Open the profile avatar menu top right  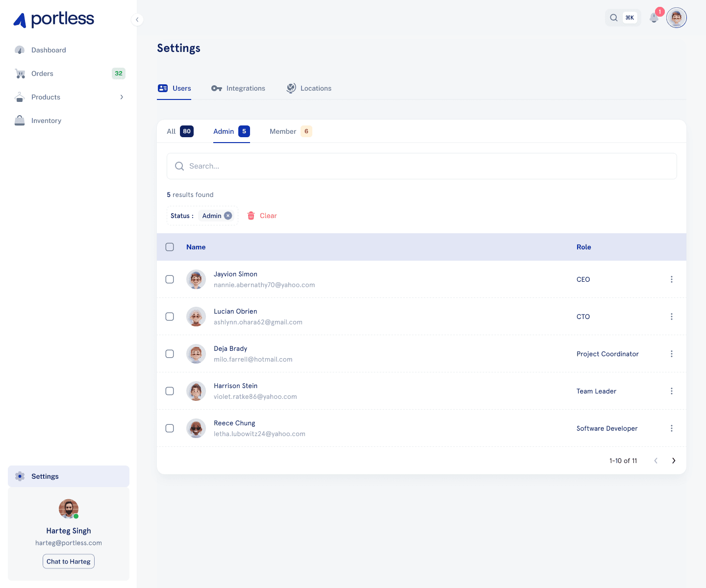tap(677, 18)
